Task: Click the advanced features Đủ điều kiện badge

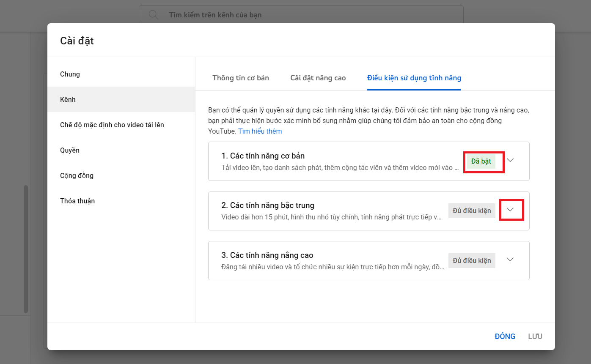Action: pos(472,260)
